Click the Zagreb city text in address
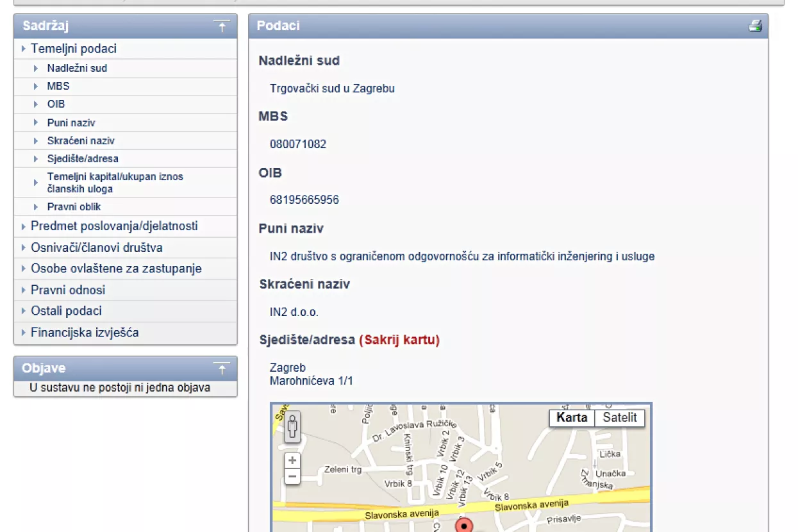Viewport: 798px width, 532px height. pos(288,369)
